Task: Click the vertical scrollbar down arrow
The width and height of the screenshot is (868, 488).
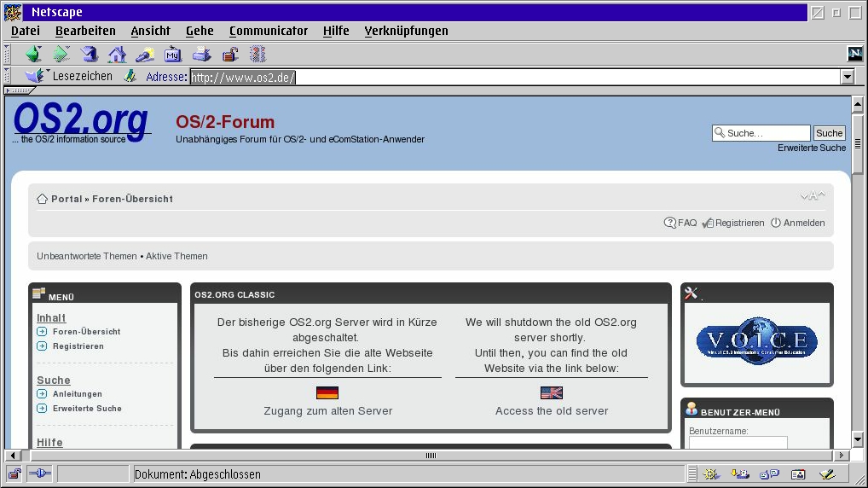Action: 858,439
